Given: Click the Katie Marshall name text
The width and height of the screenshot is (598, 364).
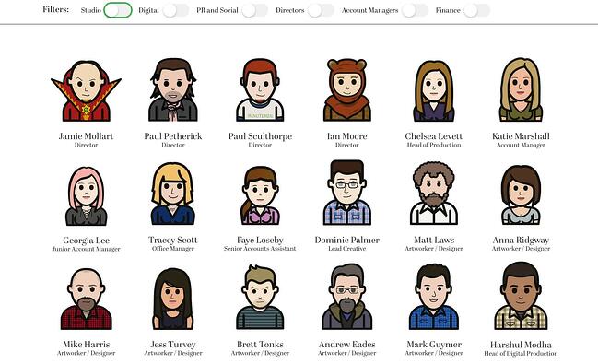Looking at the screenshot, I should pos(521,136).
